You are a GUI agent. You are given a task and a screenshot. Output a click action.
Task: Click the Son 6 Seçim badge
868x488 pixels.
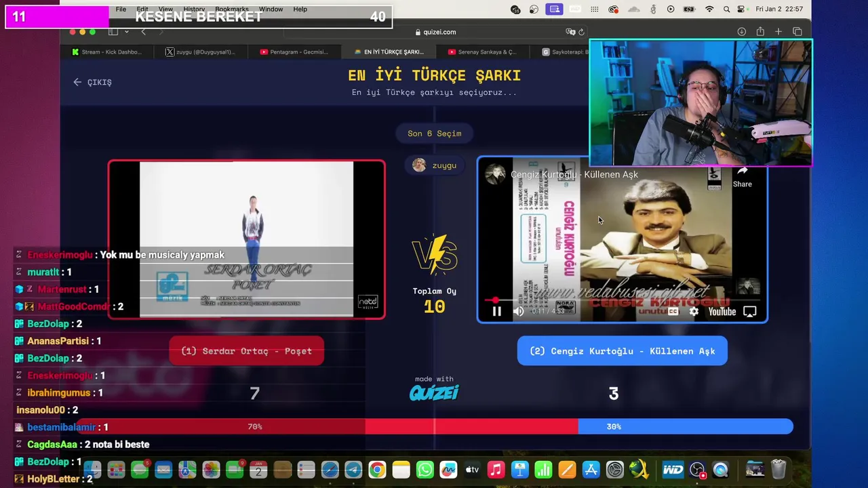(435, 134)
